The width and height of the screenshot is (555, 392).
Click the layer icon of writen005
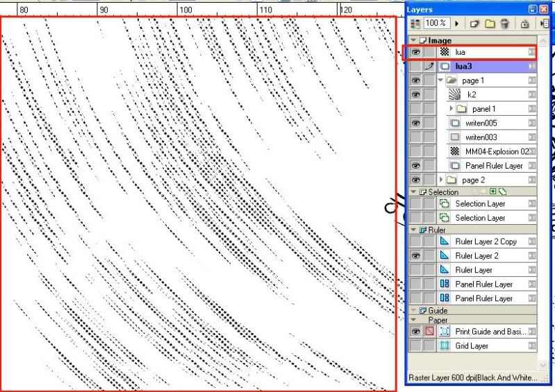(x=455, y=123)
